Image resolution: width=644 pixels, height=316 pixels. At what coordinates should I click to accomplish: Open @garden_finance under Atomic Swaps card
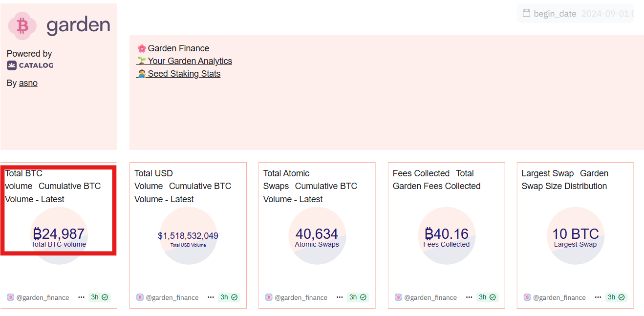301,297
